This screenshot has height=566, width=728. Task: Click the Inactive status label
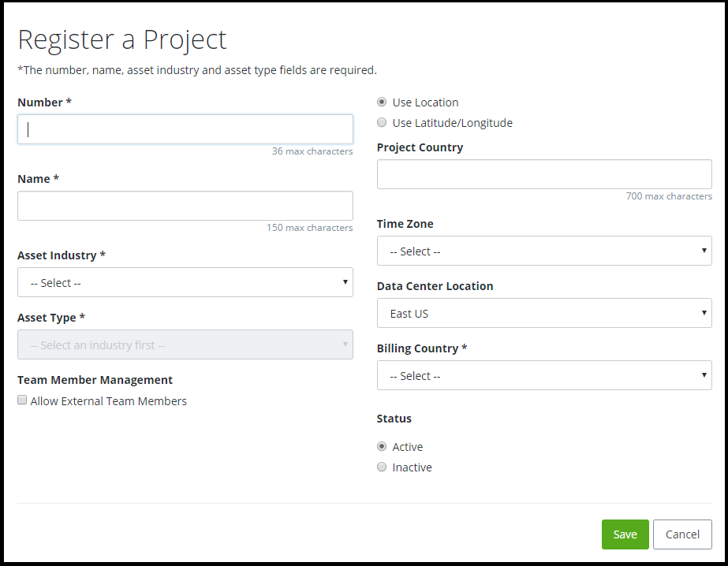[412, 467]
